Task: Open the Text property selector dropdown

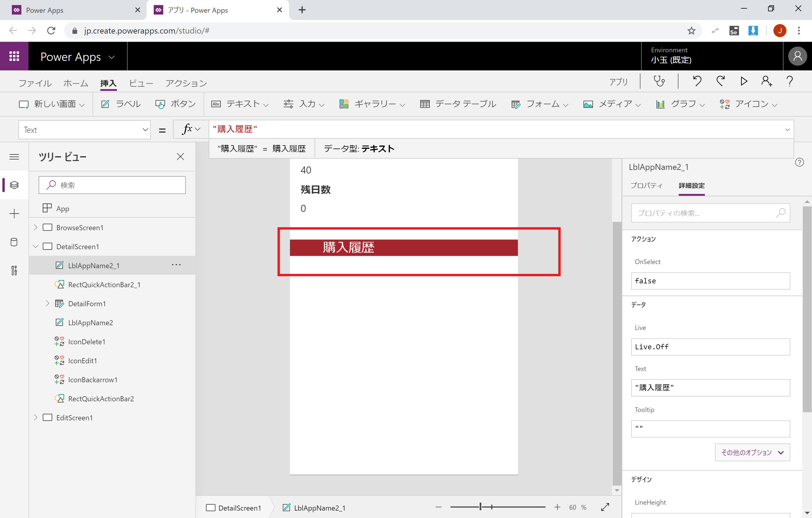Action: point(84,129)
